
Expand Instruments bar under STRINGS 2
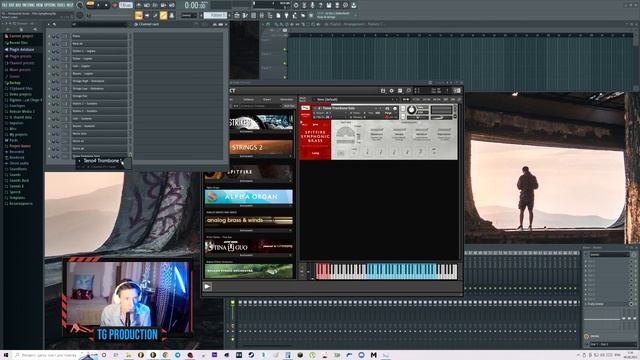click(x=261, y=156)
